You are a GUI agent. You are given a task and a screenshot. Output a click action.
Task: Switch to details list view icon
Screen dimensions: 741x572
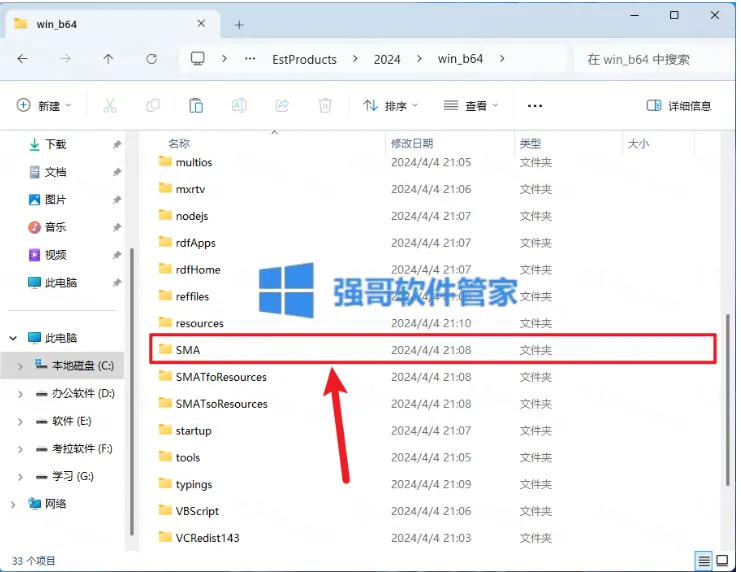tap(704, 561)
